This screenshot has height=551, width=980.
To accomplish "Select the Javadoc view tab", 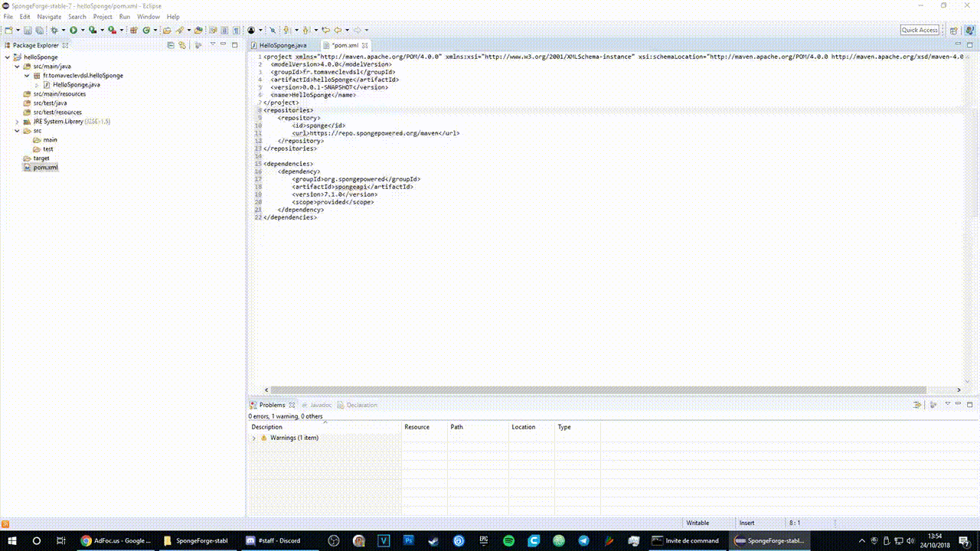I will [x=320, y=405].
